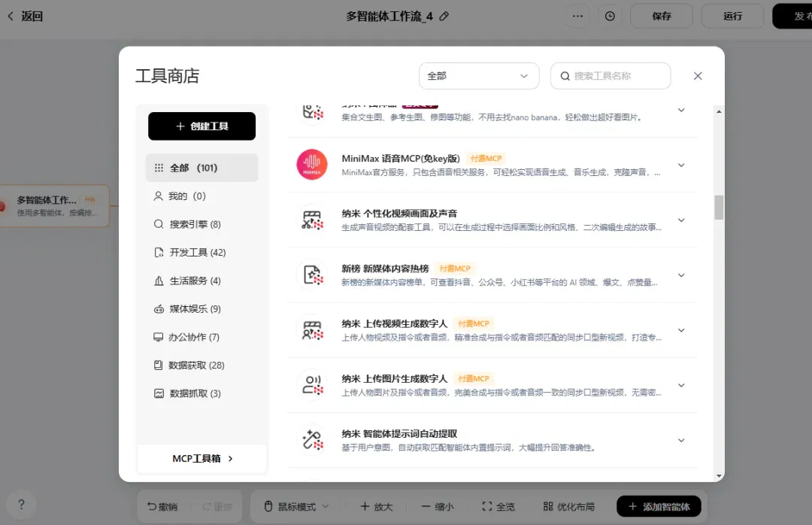Click the 添加智能体 button

pos(659,506)
